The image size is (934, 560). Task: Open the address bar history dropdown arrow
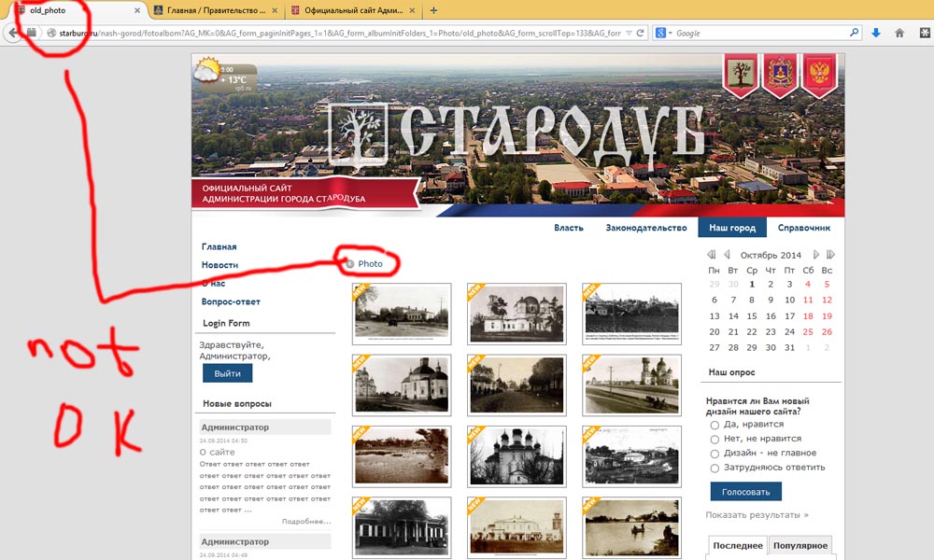[629, 34]
